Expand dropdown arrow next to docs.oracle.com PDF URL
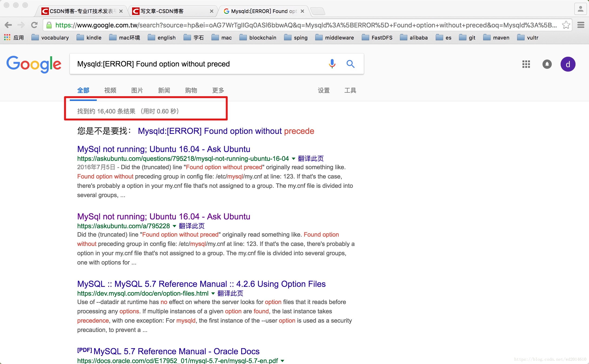 coord(283,361)
